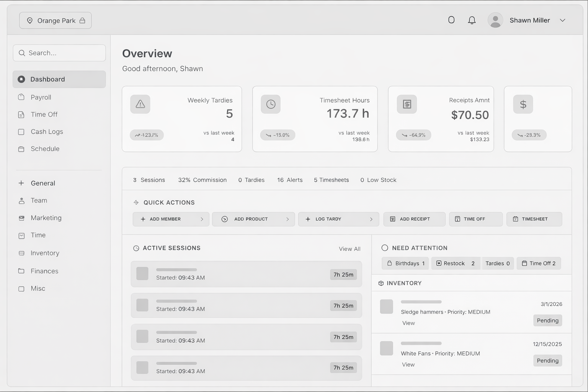Open Payroll from the sidebar
The width and height of the screenshot is (588, 392).
(x=41, y=97)
